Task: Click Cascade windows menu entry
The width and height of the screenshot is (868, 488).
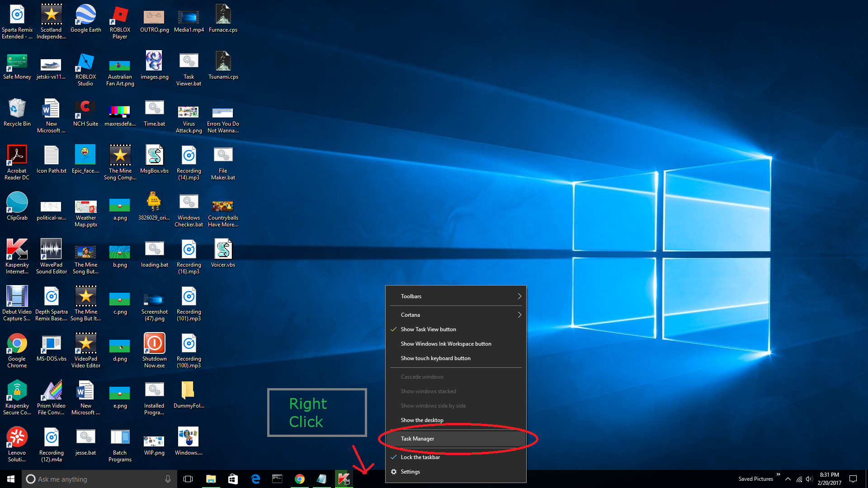Action: coord(456,377)
